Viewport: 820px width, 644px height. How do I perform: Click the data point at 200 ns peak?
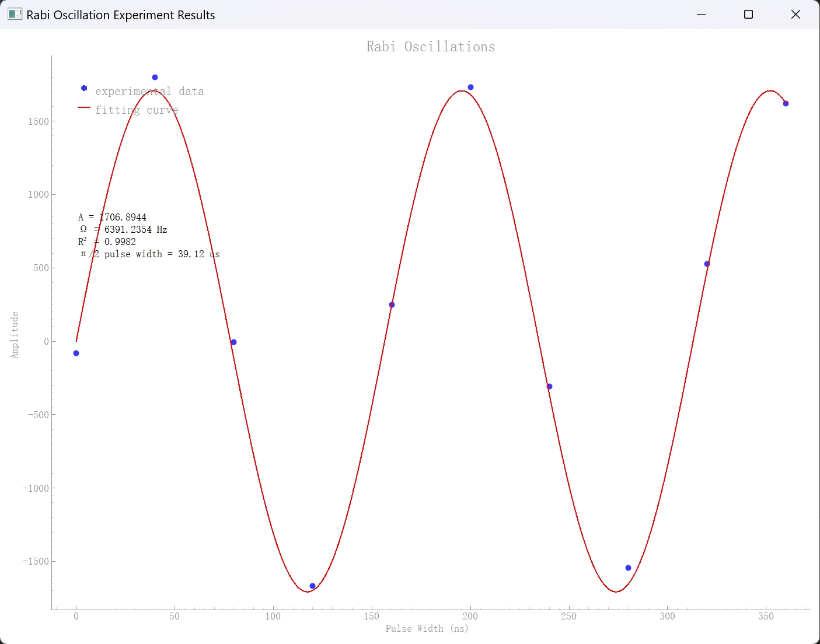point(470,87)
